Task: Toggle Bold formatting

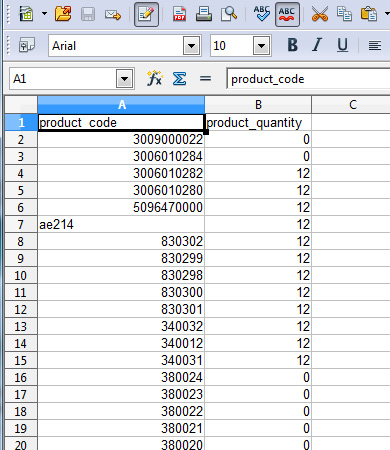Action: coord(292,45)
